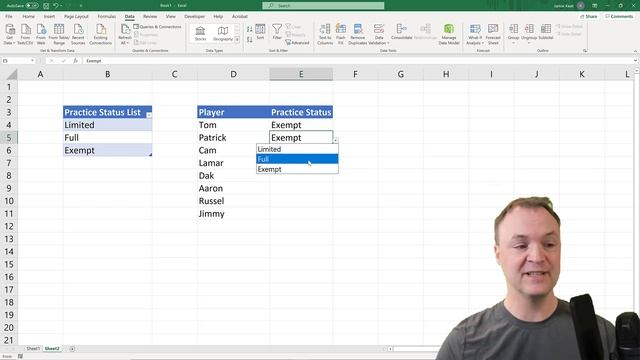Click the Select All corner triangle

tap(12, 74)
